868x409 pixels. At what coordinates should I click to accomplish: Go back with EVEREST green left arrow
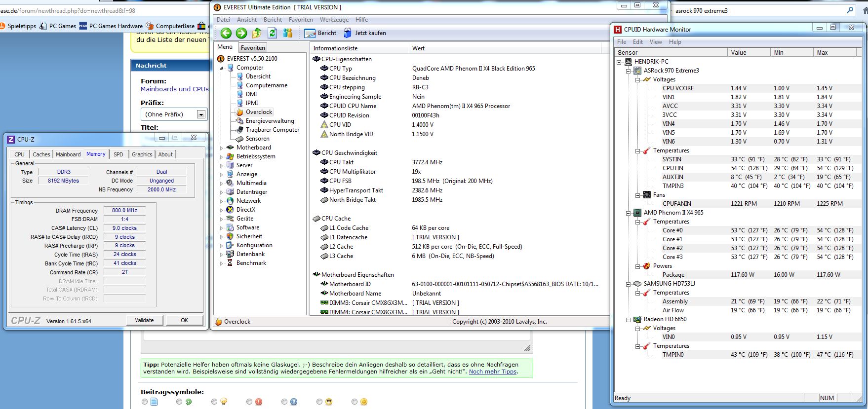pos(226,33)
